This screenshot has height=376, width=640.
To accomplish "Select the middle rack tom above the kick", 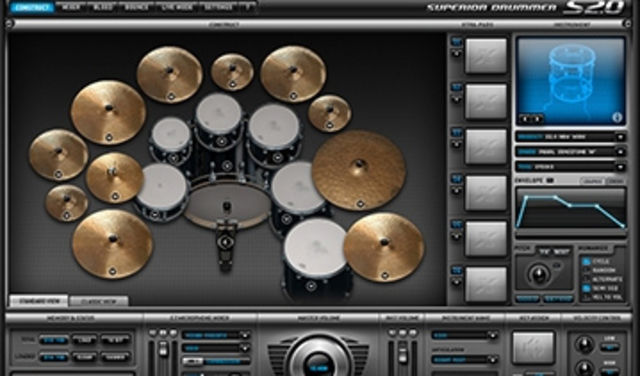I will point(219,120).
